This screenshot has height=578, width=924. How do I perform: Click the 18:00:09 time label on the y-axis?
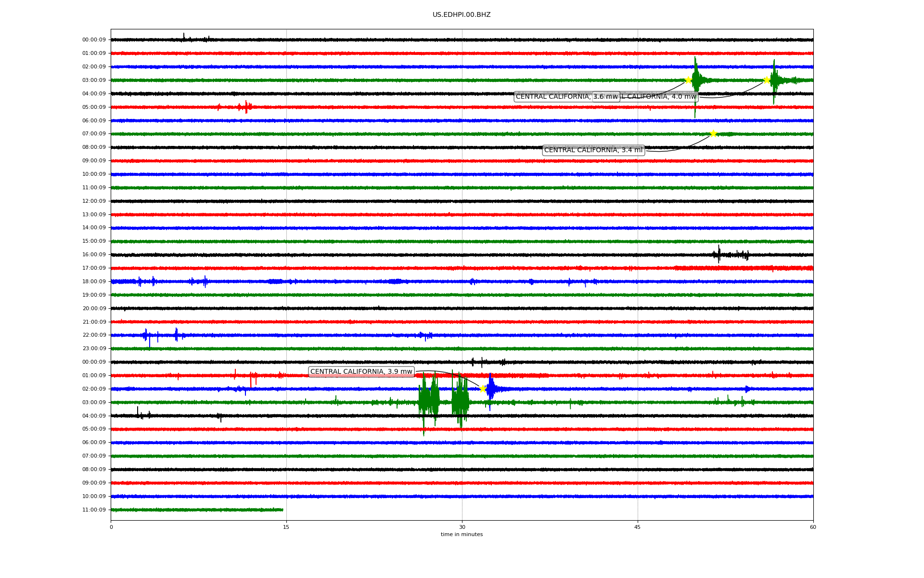[x=94, y=281]
